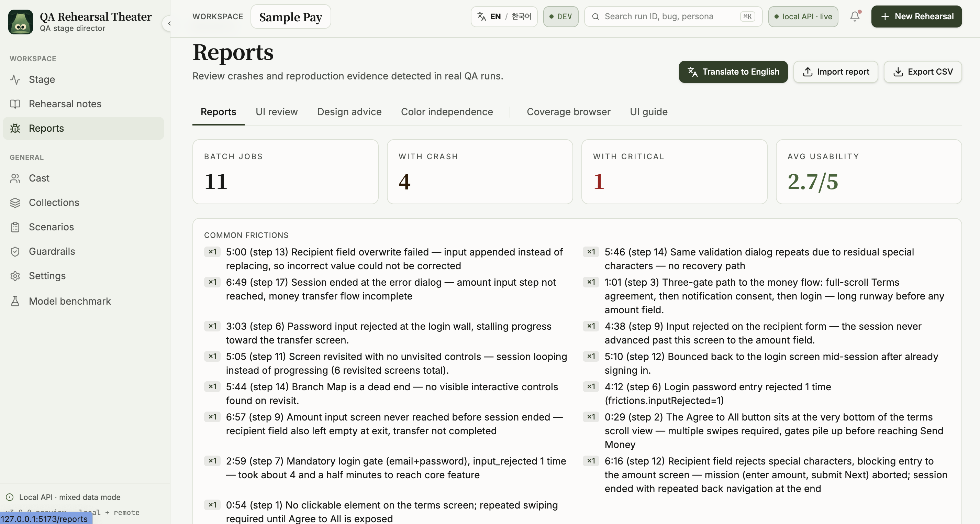Open Settings gear icon in sidebar
The image size is (980, 524).
pos(15,276)
